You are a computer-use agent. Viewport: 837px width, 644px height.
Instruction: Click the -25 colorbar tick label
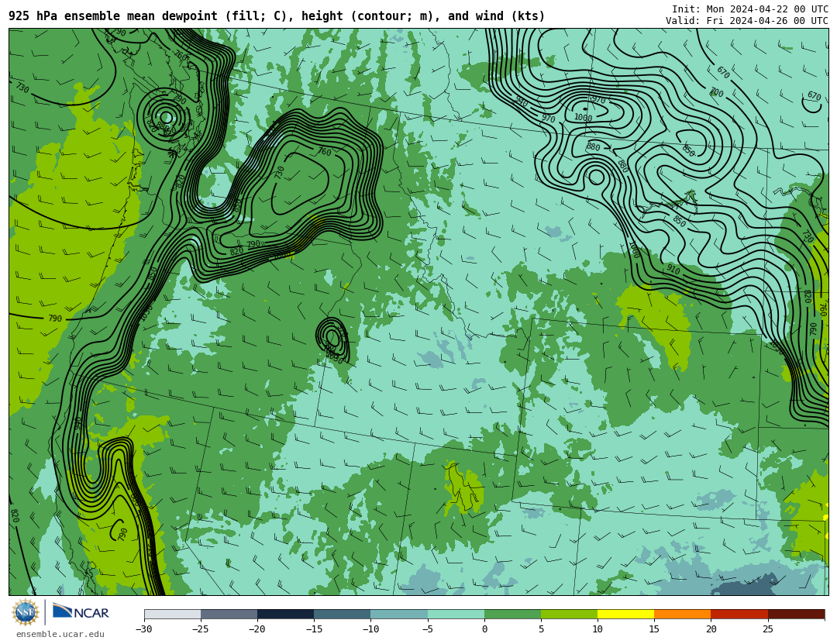coord(201,629)
